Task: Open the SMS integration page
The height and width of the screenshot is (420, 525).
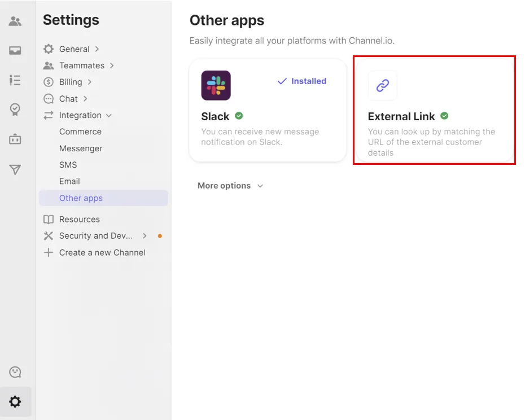Action: tap(68, 165)
